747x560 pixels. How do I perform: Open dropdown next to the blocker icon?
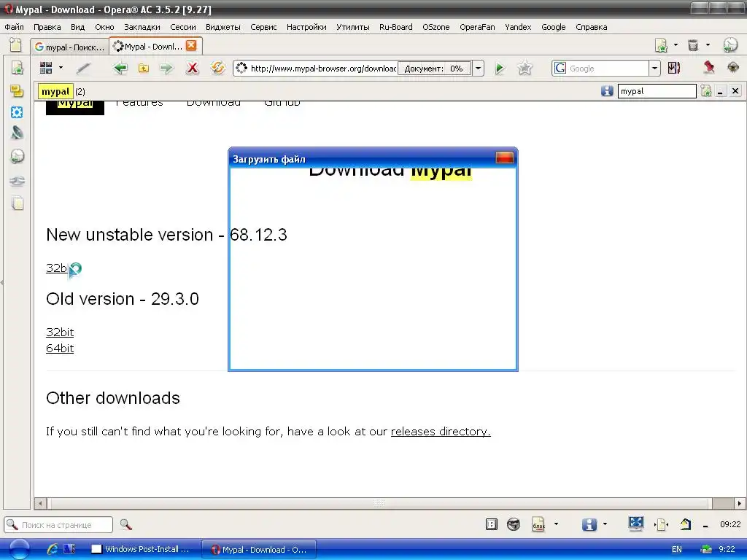pos(556,524)
